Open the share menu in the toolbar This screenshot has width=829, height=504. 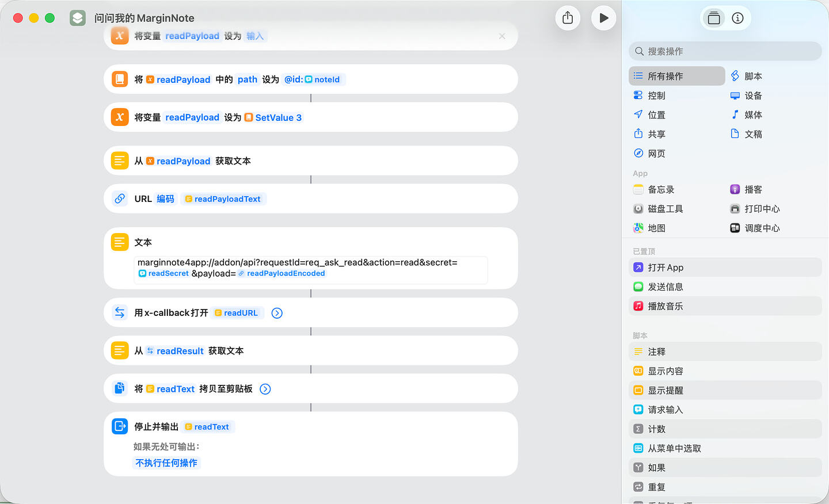click(x=568, y=18)
